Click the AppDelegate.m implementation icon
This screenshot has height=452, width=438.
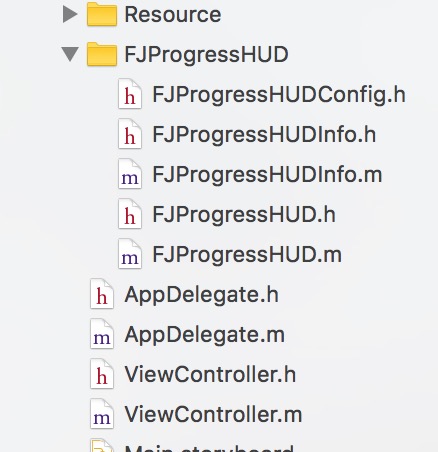pyautogui.click(x=102, y=334)
